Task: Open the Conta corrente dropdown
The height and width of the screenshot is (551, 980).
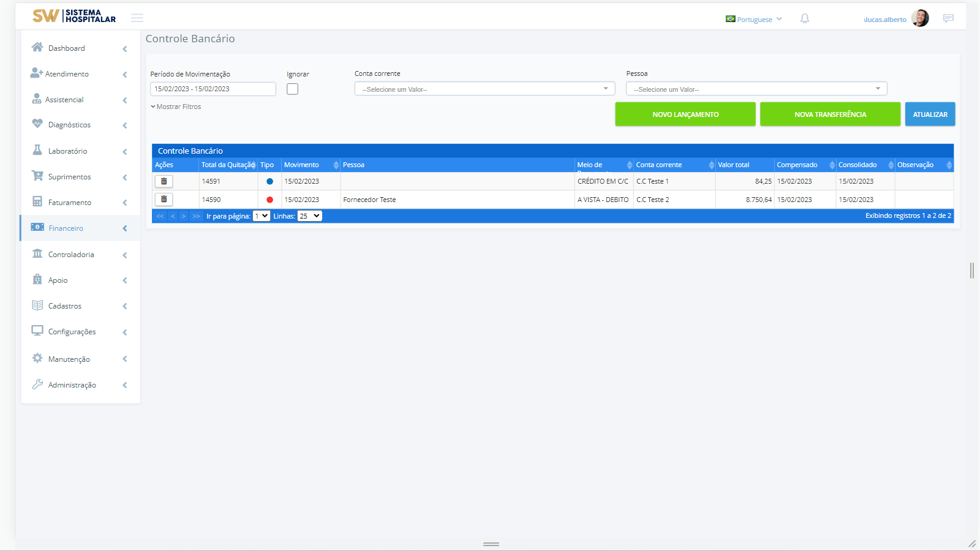Action: tap(484, 89)
